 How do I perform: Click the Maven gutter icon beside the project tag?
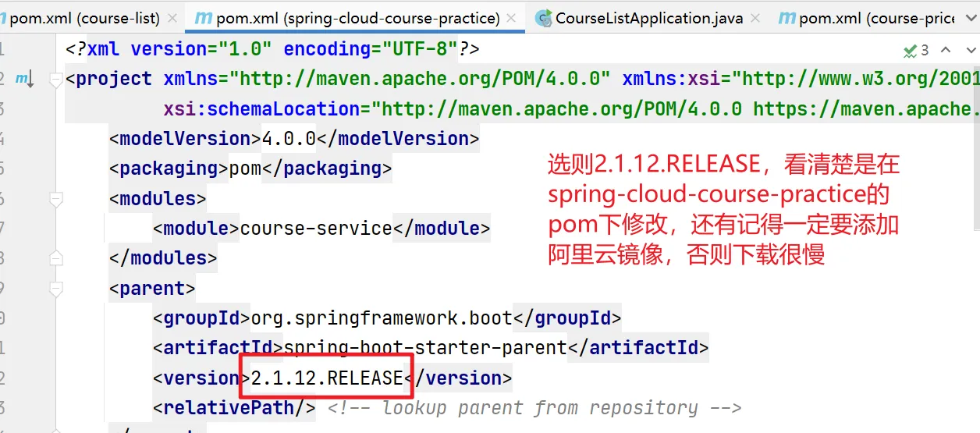tap(24, 79)
